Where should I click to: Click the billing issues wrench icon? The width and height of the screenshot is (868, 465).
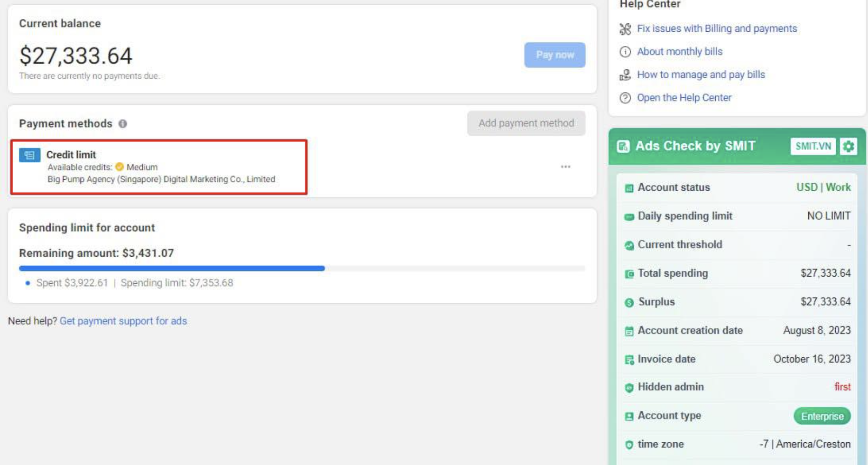tap(625, 29)
